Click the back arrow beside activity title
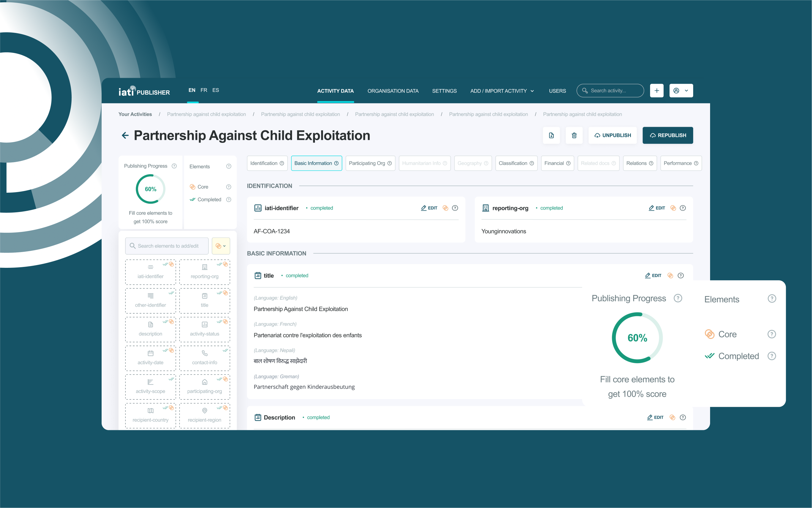The width and height of the screenshot is (812, 508). point(125,135)
